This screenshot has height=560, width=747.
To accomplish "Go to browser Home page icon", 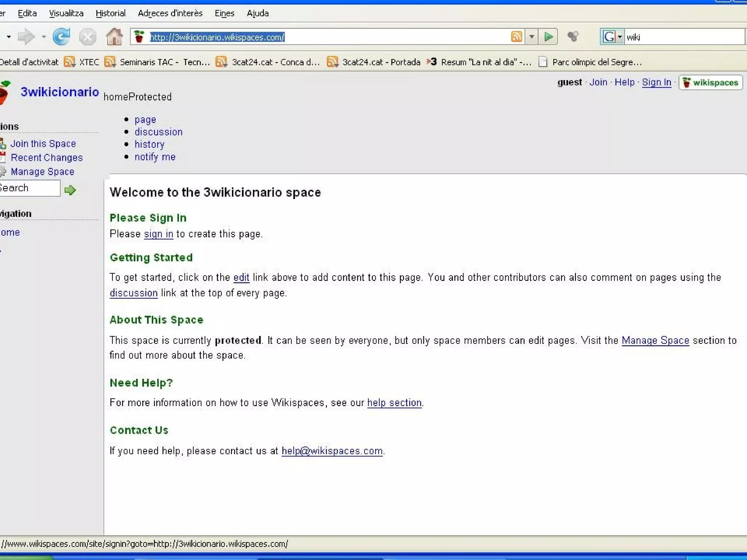I will pos(114,37).
